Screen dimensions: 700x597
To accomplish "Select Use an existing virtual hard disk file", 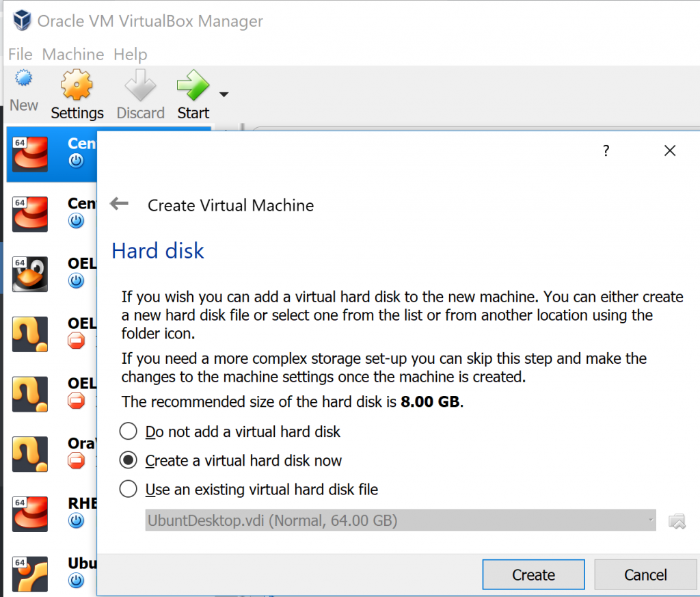I will 128,490.
